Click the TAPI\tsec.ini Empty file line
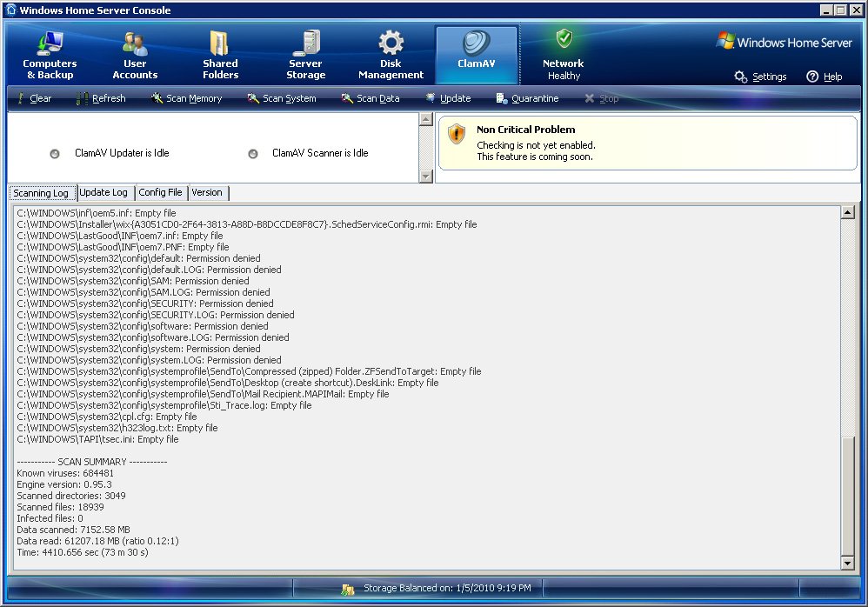 98,439
